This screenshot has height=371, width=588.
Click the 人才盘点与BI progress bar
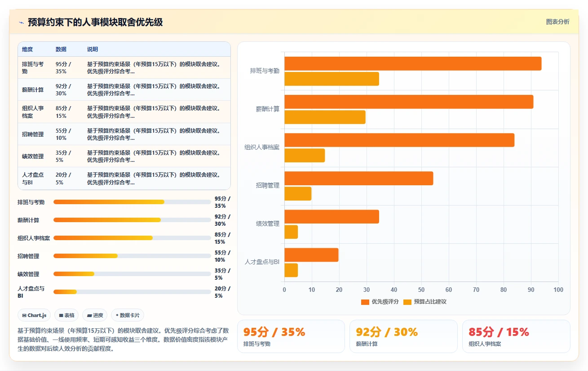tap(132, 292)
